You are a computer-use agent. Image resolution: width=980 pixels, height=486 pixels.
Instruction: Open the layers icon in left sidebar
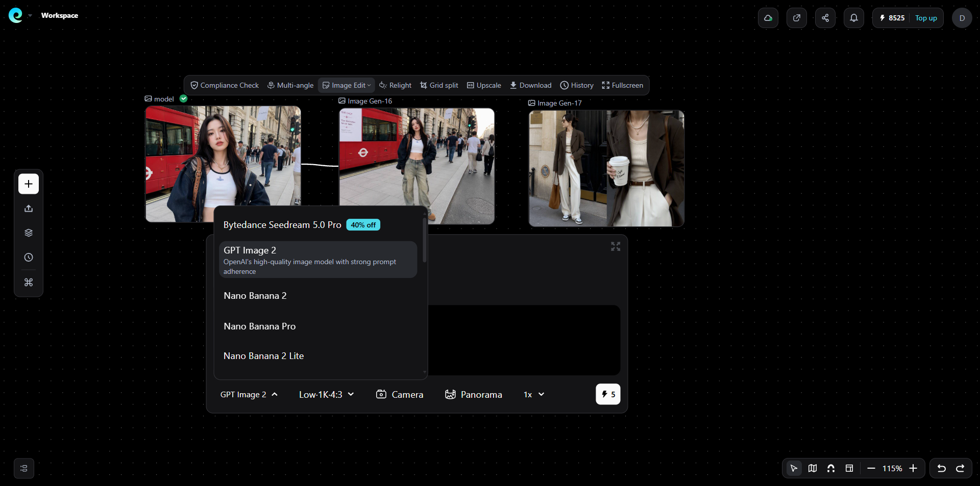click(x=29, y=233)
